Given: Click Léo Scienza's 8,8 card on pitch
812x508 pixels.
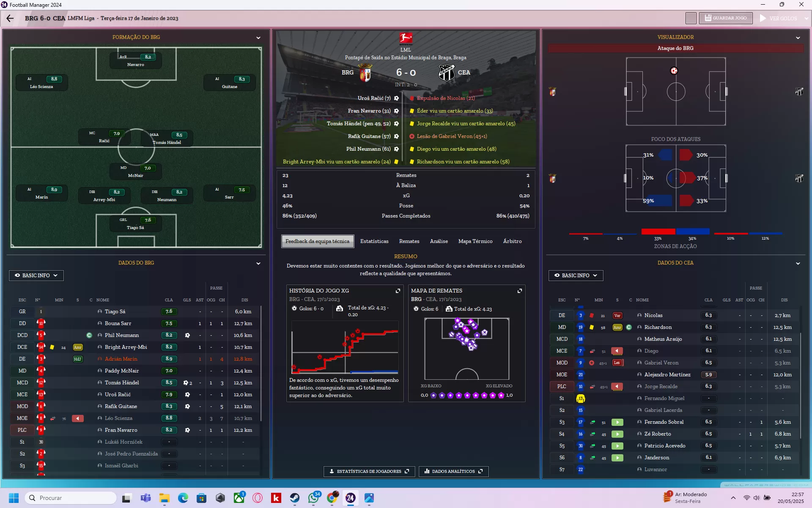Looking at the screenshot, I should pos(42,83).
